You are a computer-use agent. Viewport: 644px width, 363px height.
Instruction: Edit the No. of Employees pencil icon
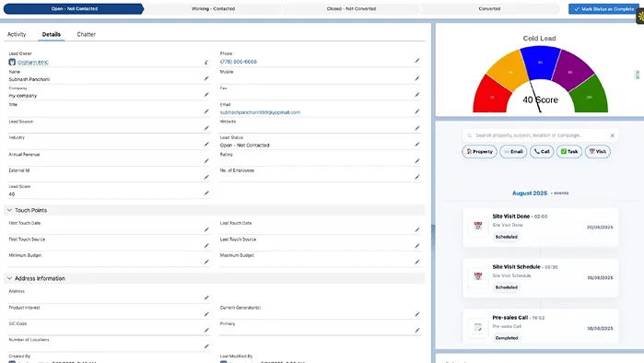point(417,177)
